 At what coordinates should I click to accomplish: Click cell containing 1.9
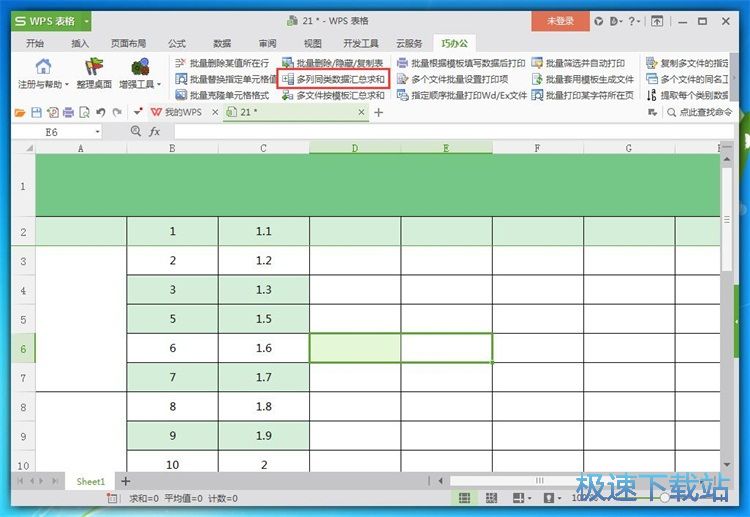[264, 436]
